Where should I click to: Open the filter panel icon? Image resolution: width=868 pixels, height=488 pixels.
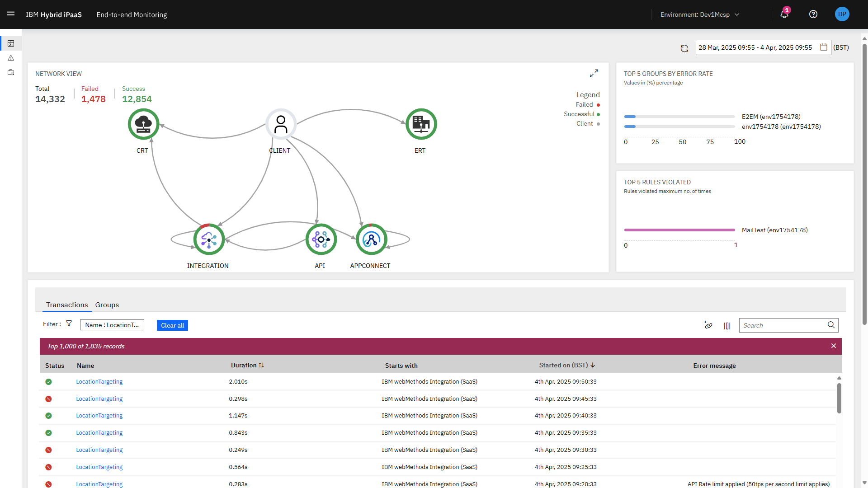point(69,323)
